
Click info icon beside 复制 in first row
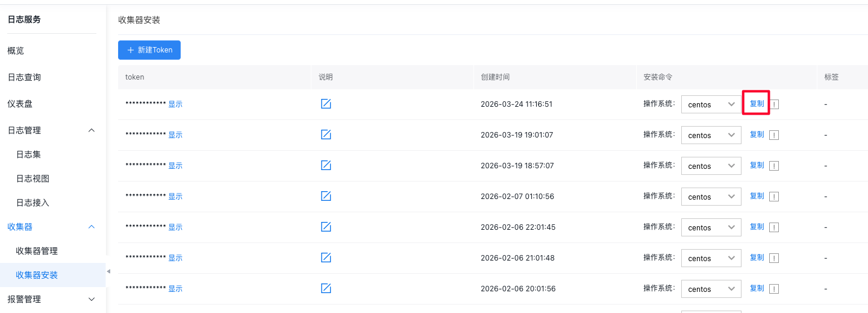(x=775, y=104)
